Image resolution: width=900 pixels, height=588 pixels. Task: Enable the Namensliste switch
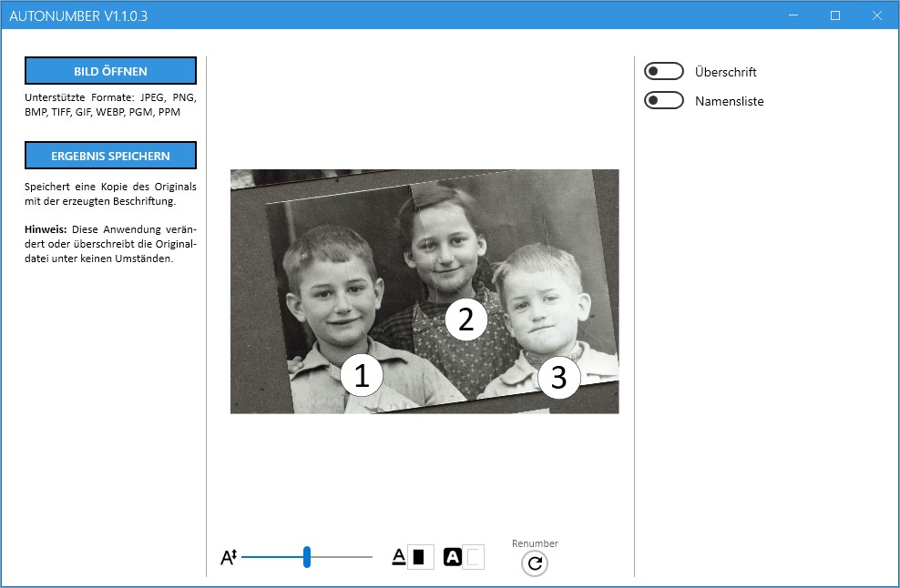coord(663,100)
